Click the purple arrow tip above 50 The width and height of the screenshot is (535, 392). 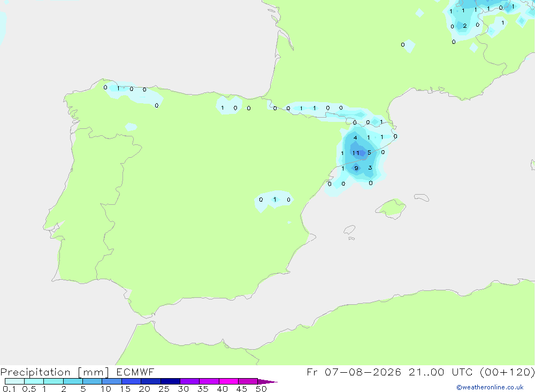coord(268,382)
